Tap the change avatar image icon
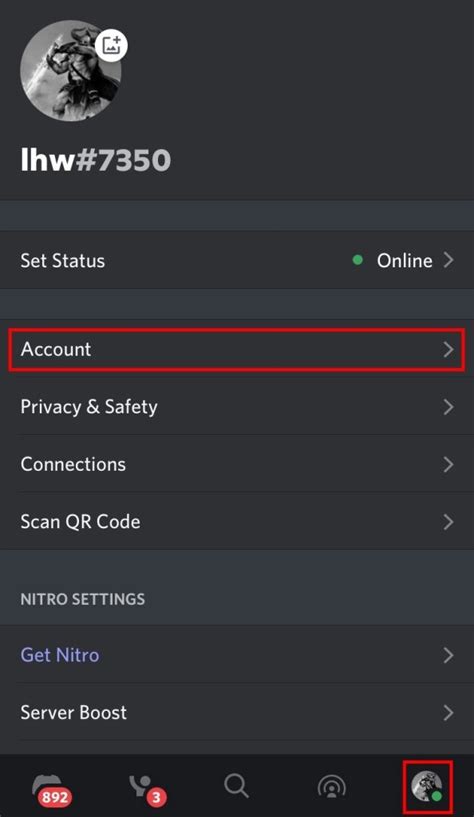This screenshot has width=474, height=817. pyautogui.click(x=111, y=46)
